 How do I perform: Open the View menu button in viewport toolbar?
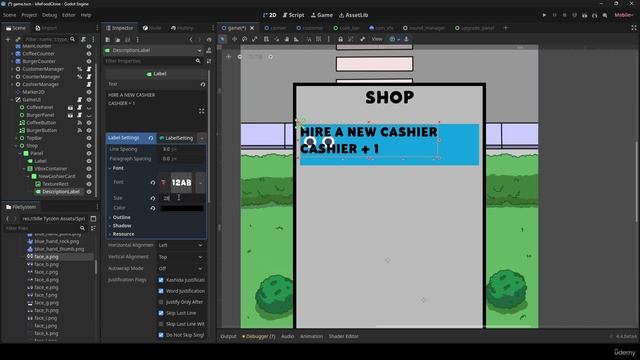[x=377, y=39]
